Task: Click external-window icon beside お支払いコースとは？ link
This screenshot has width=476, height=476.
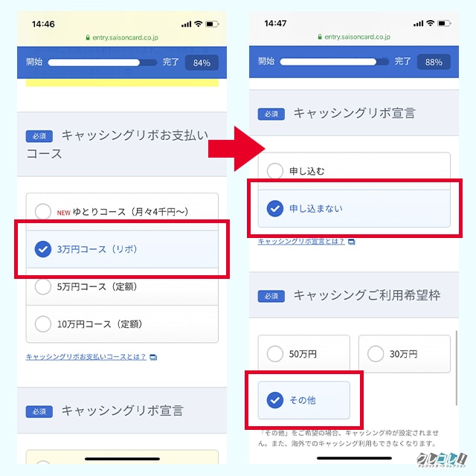Action: [153, 357]
